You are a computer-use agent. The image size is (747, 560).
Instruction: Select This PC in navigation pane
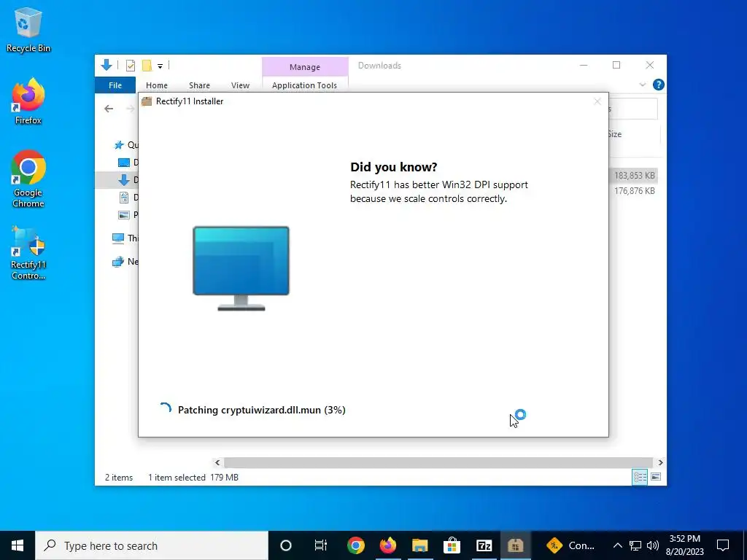coord(125,238)
